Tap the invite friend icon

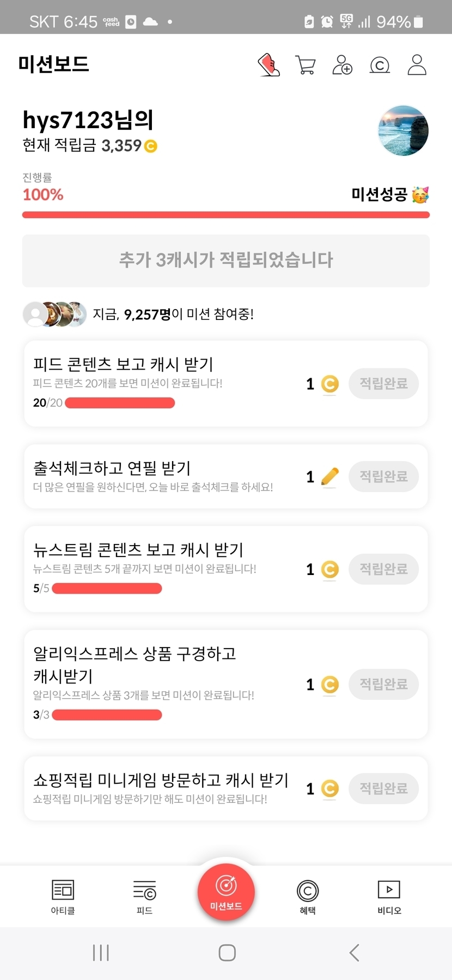[x=342, y=65]
